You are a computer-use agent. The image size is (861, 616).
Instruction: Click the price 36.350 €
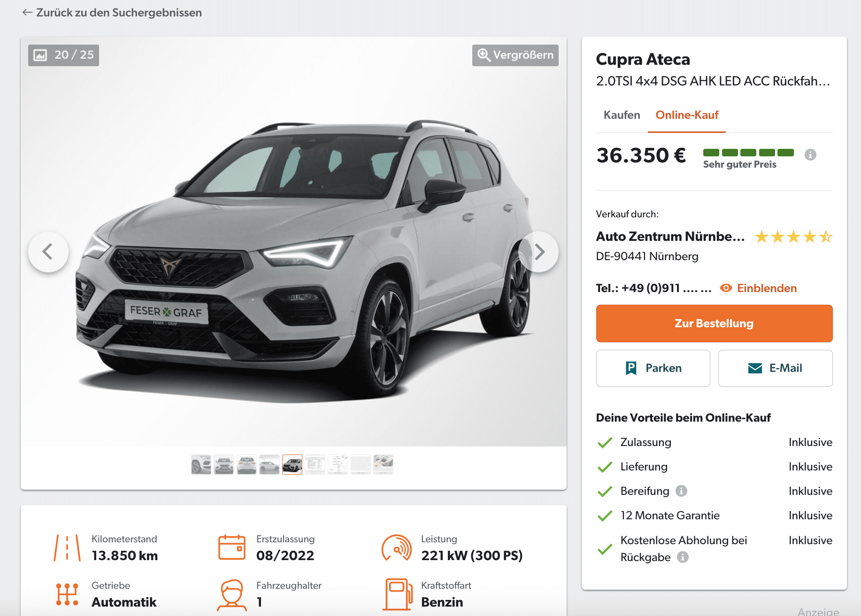point(641,155)
